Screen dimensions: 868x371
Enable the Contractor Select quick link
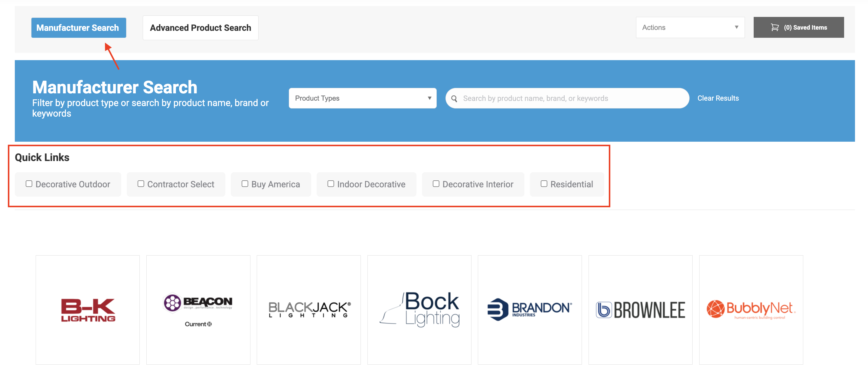tap(141, 184)
